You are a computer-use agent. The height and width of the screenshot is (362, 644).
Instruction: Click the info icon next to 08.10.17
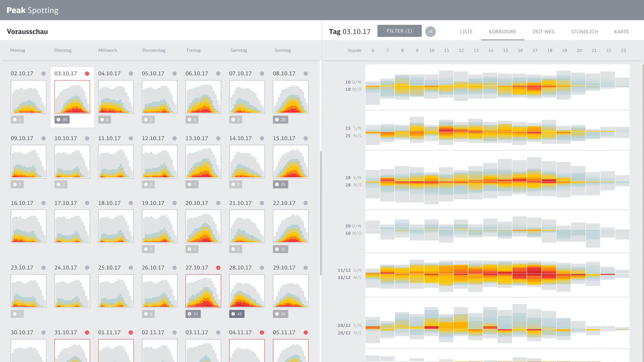pos(306,73)
